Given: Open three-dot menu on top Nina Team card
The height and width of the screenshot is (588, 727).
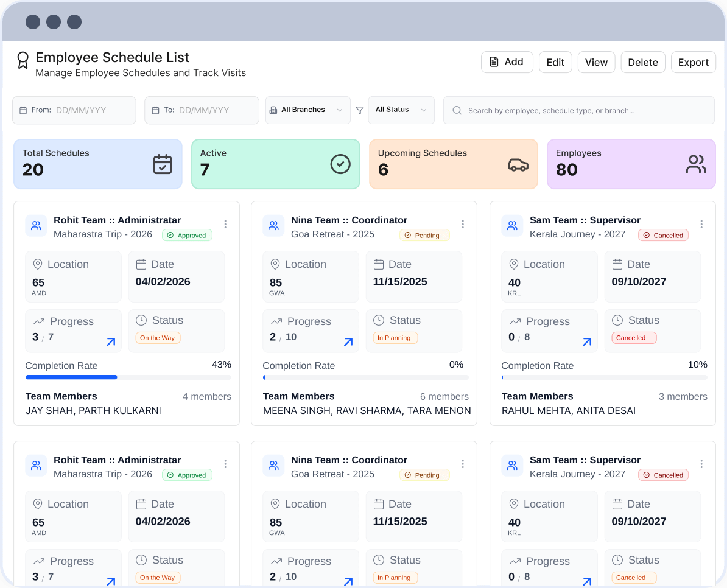Looking at the screenshot, I should coord(463,224).
